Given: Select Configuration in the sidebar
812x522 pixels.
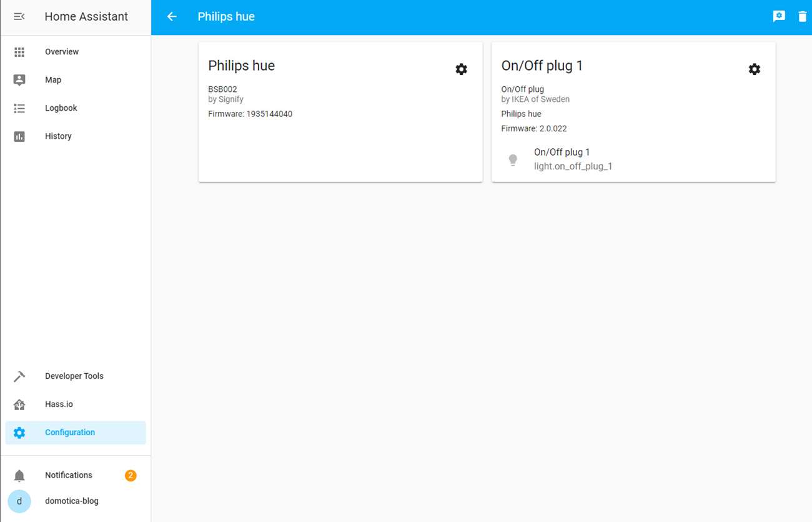Looking at the screenshot, I should tap(70, 433).
